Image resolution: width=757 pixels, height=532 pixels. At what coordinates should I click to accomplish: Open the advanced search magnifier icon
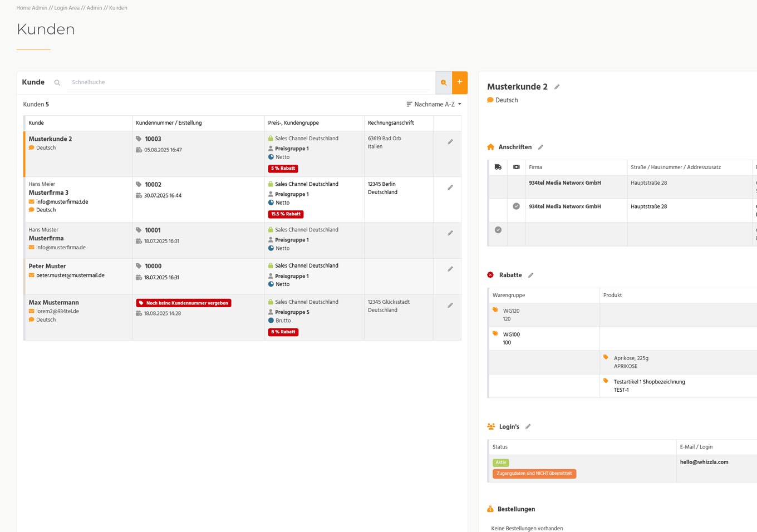pyautogui.click(x=444, y=82)
